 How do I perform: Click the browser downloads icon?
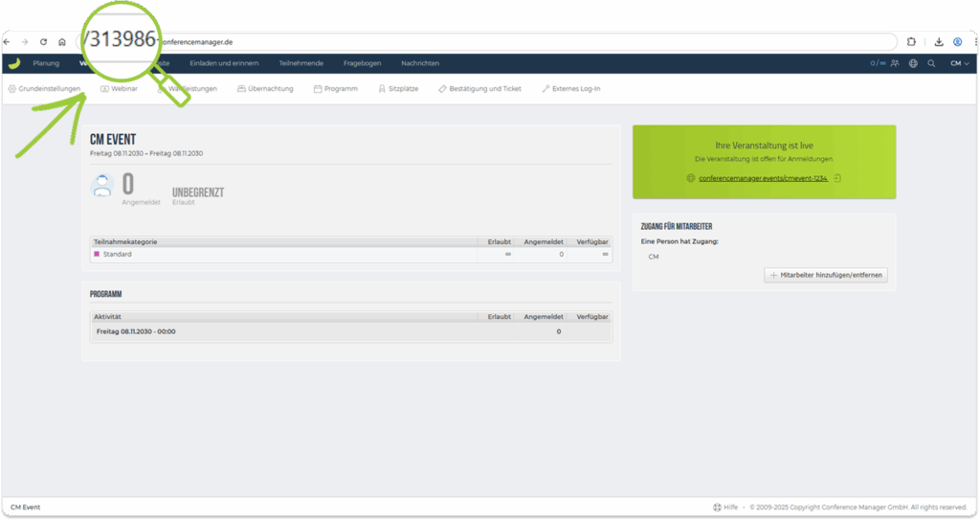point(939,42)
